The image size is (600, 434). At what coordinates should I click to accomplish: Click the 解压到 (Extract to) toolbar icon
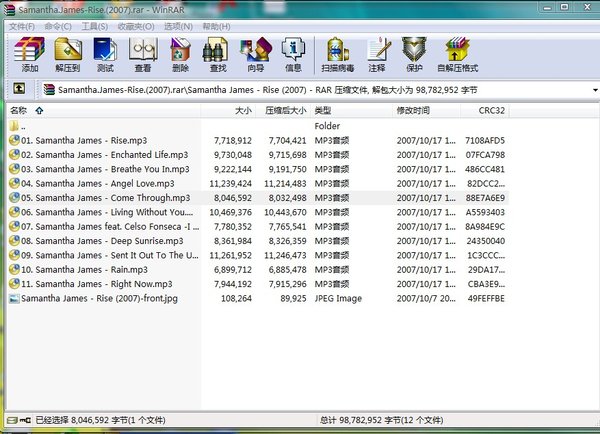[x=68, y=50]
